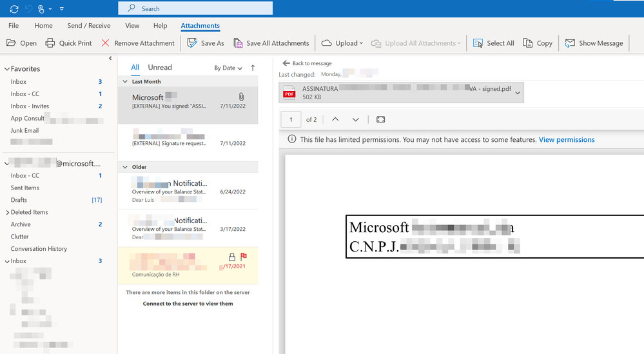The height and width of the screenshot is (354, 644).
Task: Copy the attachment via Copy button
Action: click(538, 43)
